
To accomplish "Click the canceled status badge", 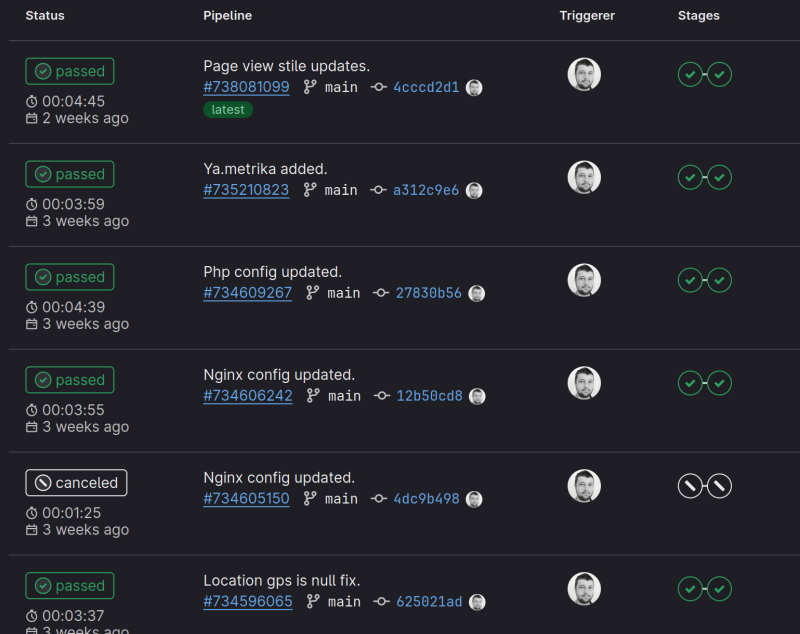I will (76, 483).
